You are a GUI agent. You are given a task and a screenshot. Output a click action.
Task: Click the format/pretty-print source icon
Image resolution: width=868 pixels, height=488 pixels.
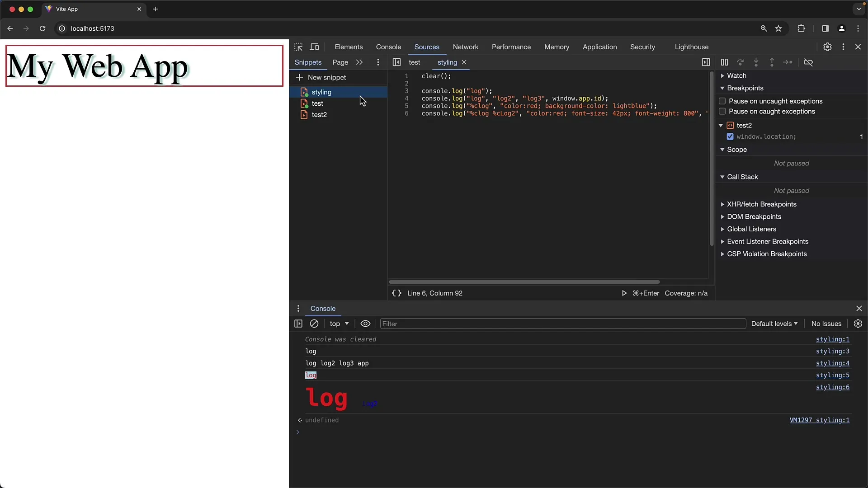[x=396, y=292]
